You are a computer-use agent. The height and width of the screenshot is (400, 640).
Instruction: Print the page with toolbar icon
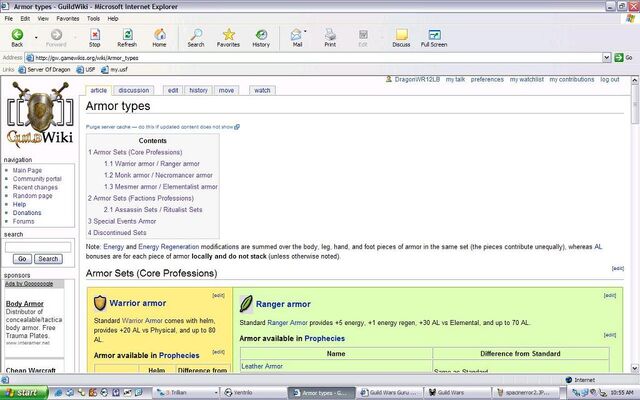pyautogui.click(x=330, y=38)
